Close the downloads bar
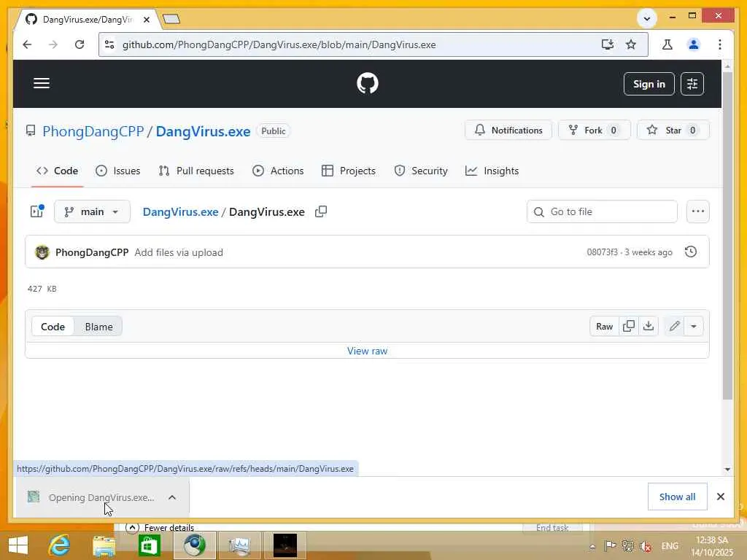This screenshot has width=747, height=560. (720, 497)
